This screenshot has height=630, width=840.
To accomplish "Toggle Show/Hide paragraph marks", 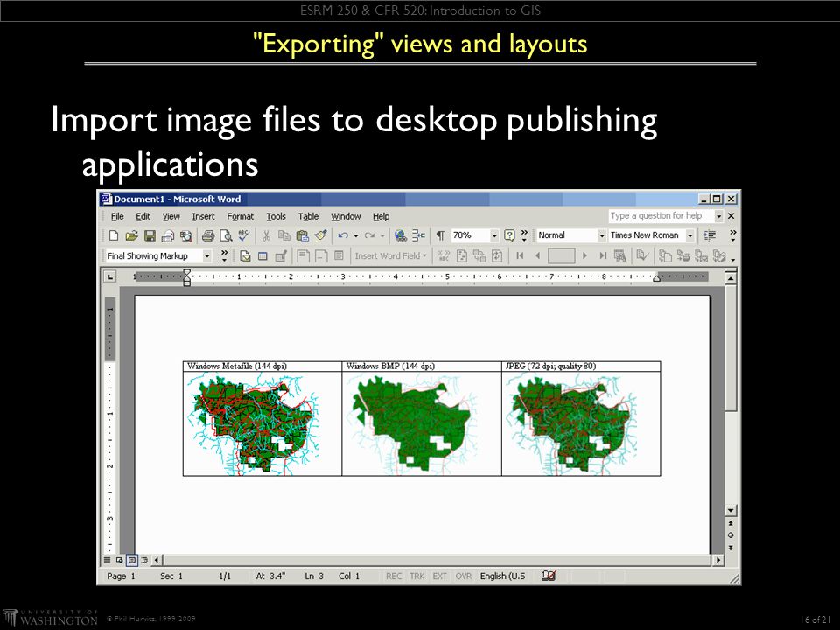I will click(440, 235).
